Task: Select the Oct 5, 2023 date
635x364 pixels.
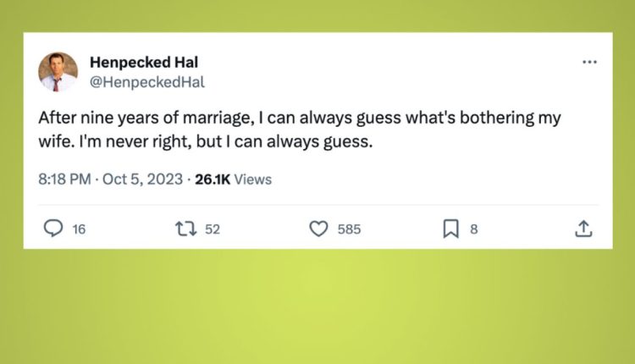Action: 141,179
